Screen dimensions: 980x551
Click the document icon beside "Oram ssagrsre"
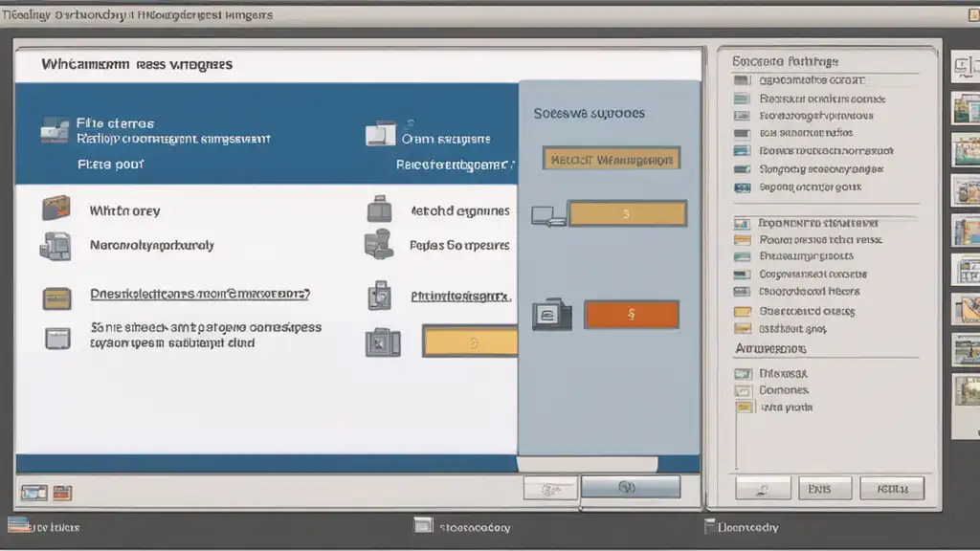coord(380,133)
